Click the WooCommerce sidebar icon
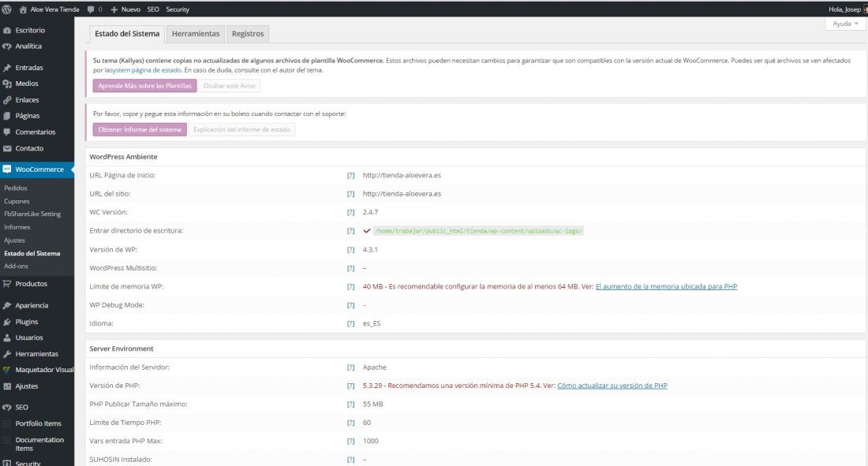Screen dimensions: 868x466 point(7,170)
